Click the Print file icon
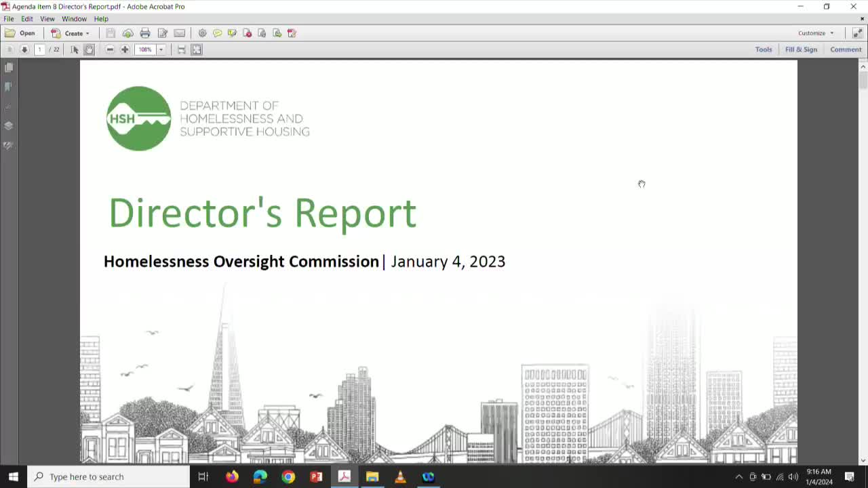This screenshot has height=488, width=868. point(145,33)
